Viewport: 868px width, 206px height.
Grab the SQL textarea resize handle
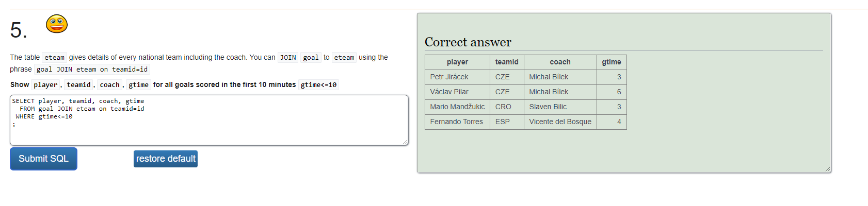(x=405, y=142)
